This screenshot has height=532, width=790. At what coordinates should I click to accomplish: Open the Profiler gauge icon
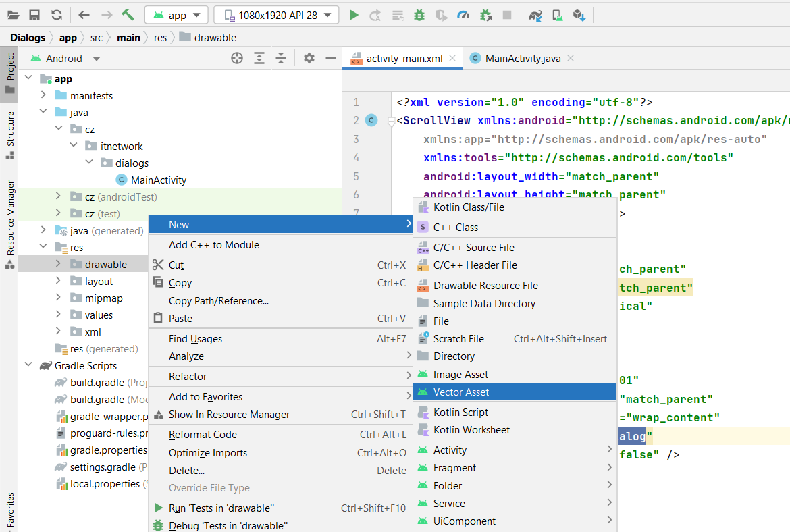[463, 15]
